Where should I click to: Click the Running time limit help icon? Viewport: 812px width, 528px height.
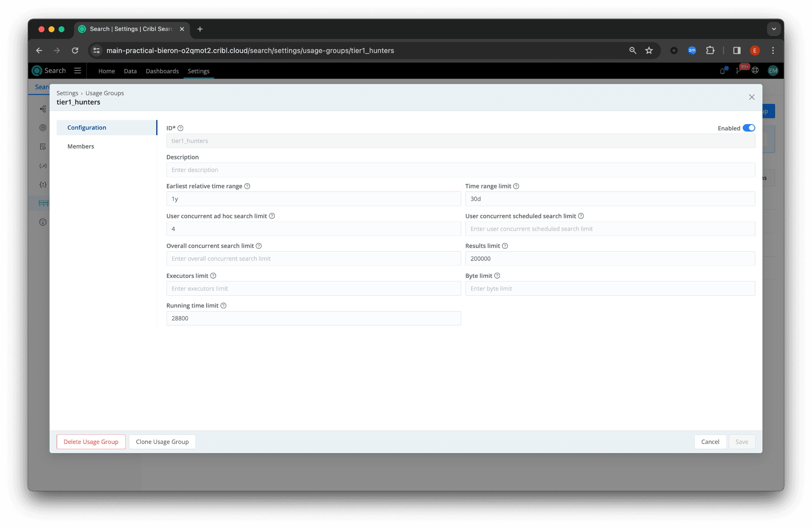pos(223,306)
